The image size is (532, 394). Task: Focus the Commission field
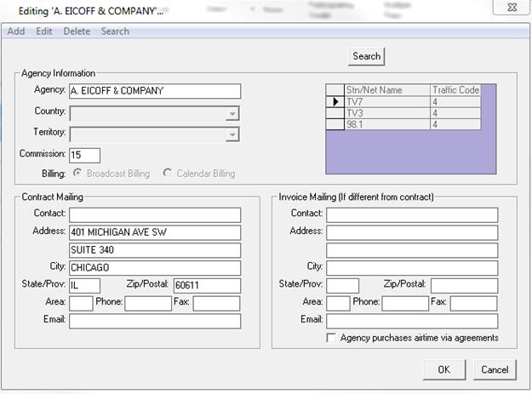tap(84, 155)
